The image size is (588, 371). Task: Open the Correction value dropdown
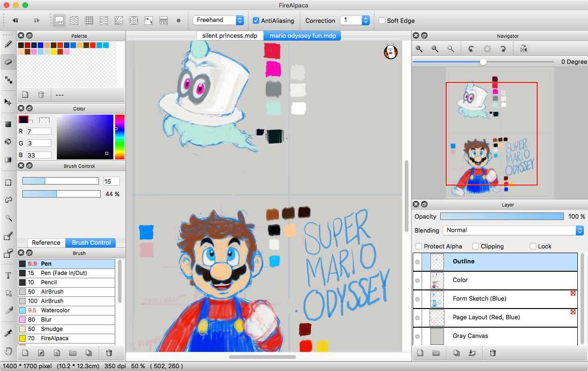click(x=355, y=20)
